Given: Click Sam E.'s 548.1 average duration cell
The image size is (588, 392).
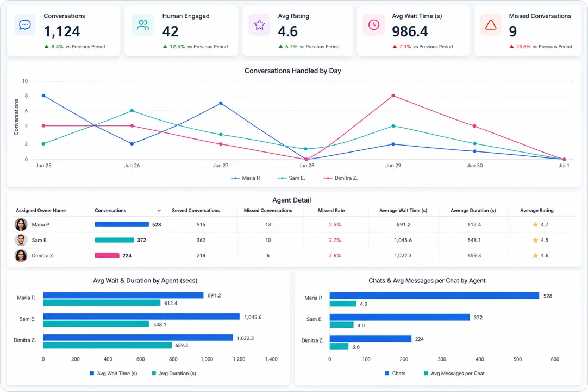Looking at the screenshot, I should 474,240.
